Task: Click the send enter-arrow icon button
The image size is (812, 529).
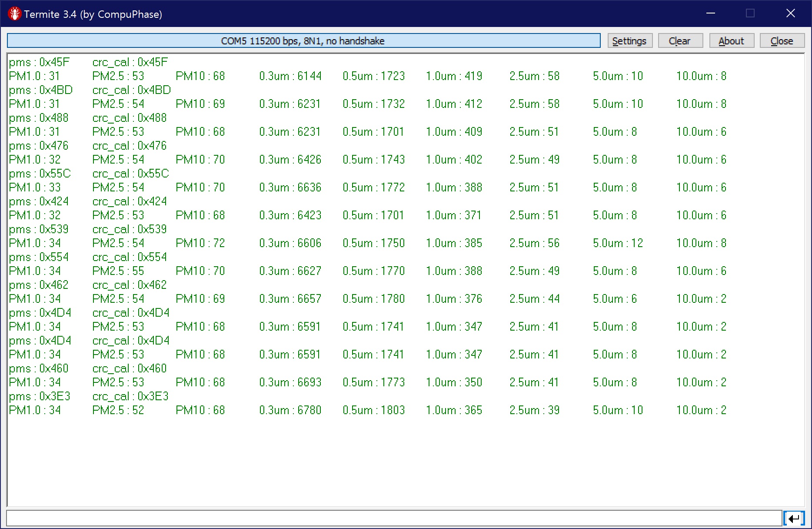Action: [x=794, y=519]
